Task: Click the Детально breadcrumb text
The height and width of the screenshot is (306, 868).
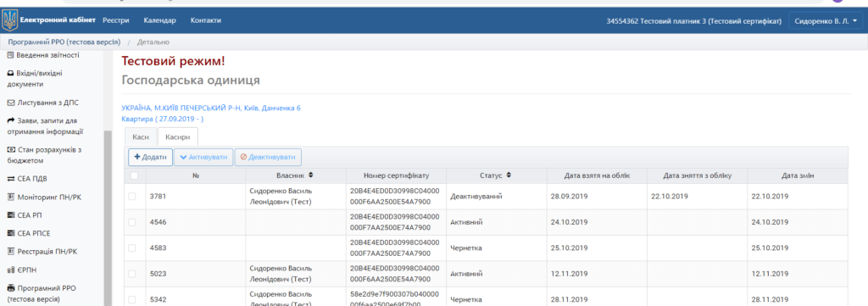Action: coord(153,42)
